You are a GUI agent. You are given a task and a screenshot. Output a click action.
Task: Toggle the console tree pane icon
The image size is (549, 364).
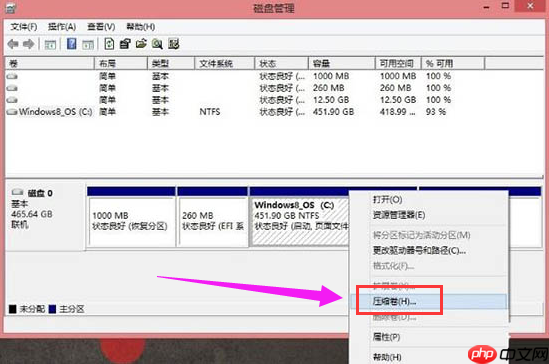50,44
